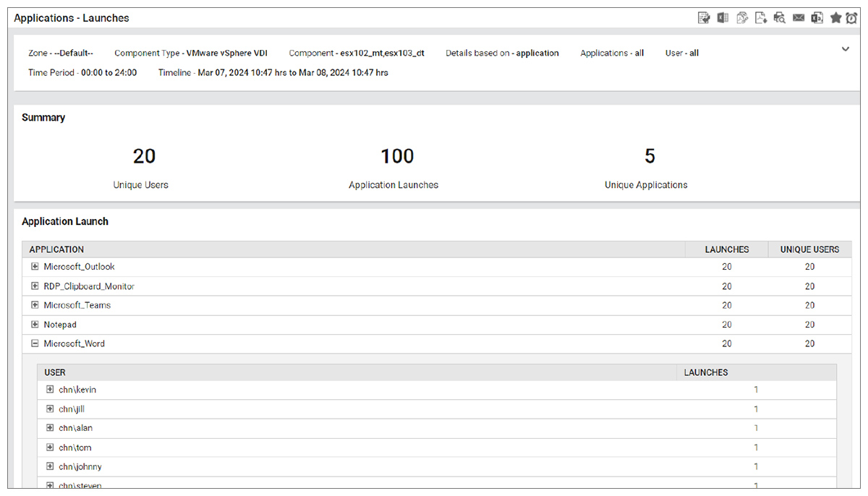Click the 100 Application Launches summary value
The image size is (868, 496).
click(397, 156)
